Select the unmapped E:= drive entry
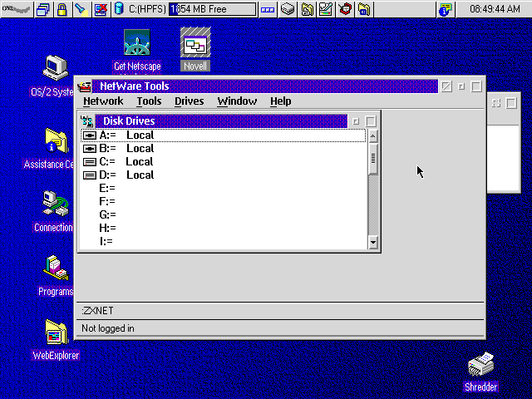532x399 pixels. [224, 189]
